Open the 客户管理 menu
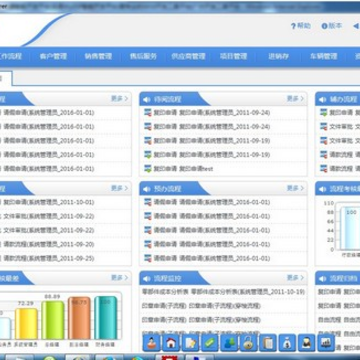Image resolution: width=360 pixels, height=360 pixels. point(53,56)
